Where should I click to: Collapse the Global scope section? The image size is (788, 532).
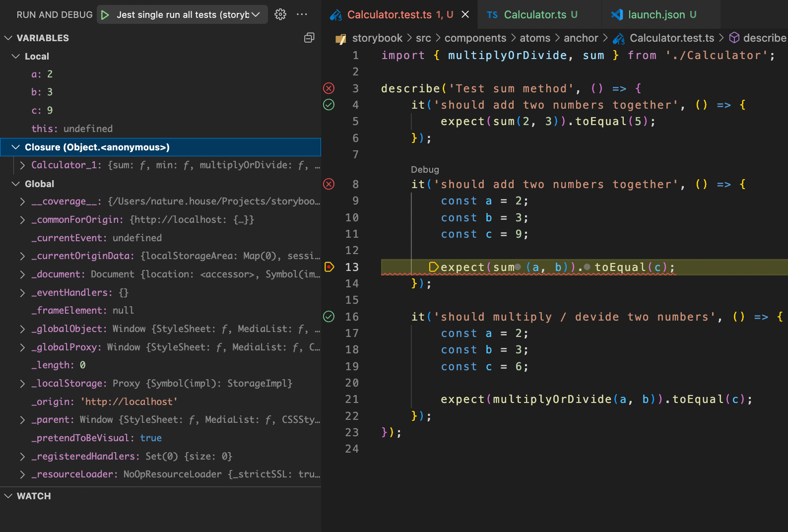pyautogui.click(x=16, y=184)
